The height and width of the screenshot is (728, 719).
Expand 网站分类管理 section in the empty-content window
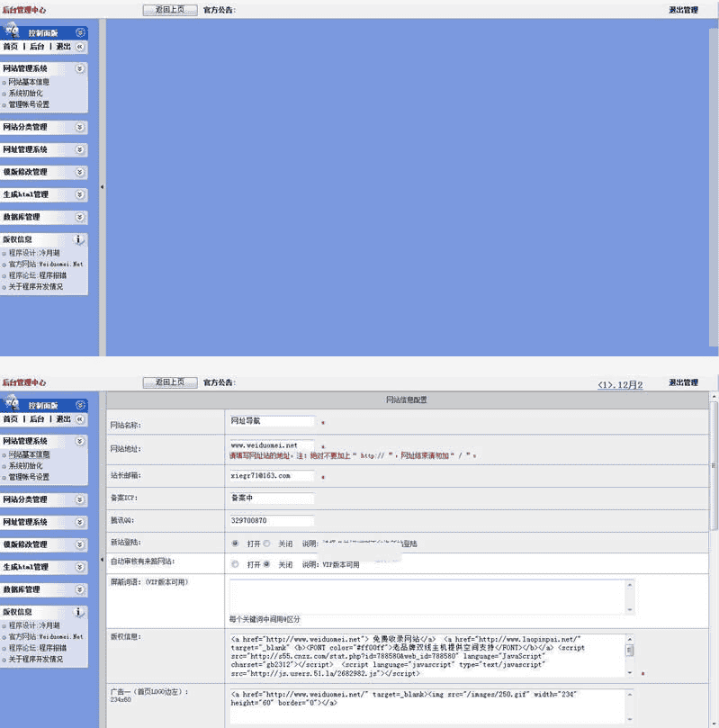(x=80, y=127)
